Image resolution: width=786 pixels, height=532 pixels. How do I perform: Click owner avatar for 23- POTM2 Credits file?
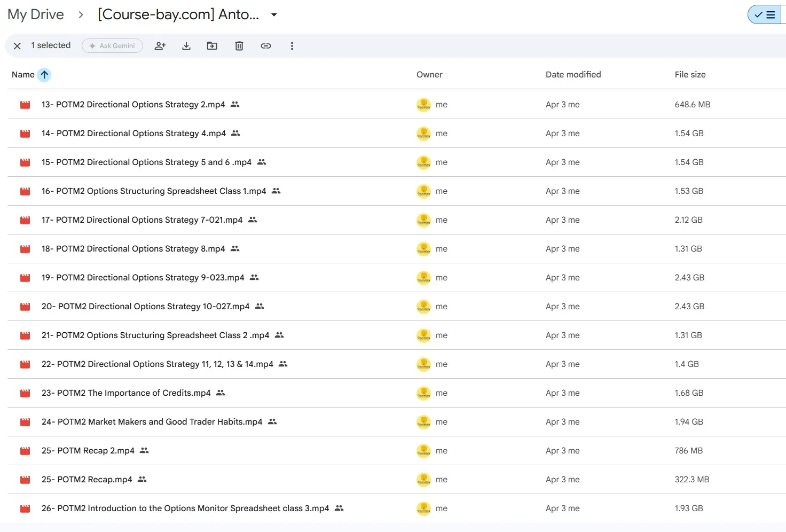click(423, 393)
